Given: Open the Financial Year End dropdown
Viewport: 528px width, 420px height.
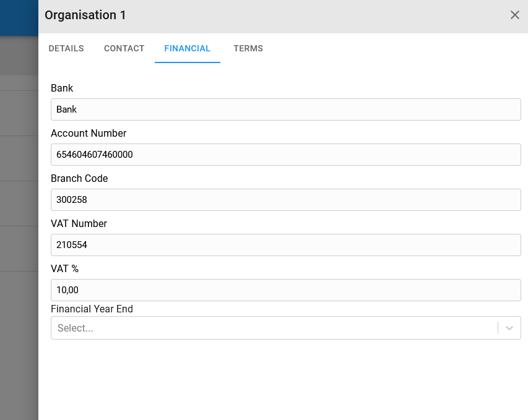Looking at the screenshot, I should click(285, 328).
